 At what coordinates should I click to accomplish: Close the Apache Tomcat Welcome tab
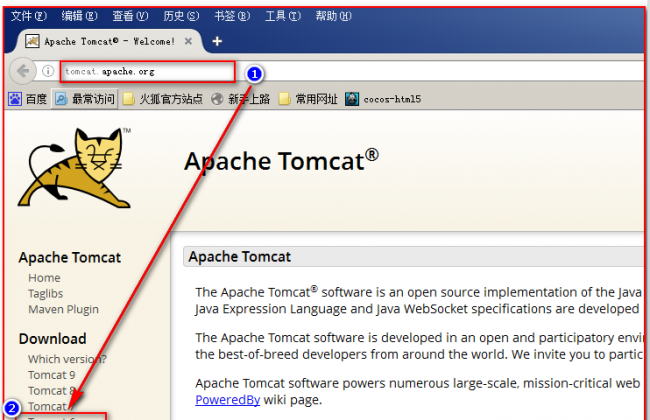pos(188,41)
